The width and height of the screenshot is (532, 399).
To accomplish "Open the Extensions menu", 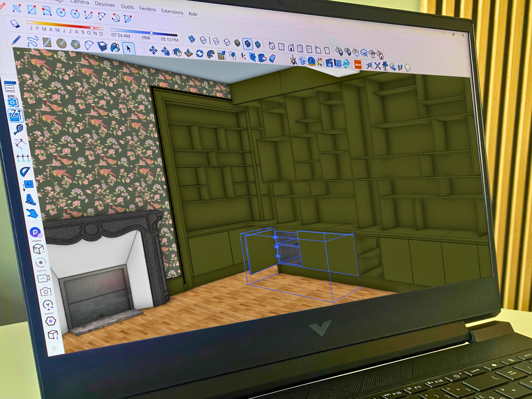I will (x=172, y=12).
